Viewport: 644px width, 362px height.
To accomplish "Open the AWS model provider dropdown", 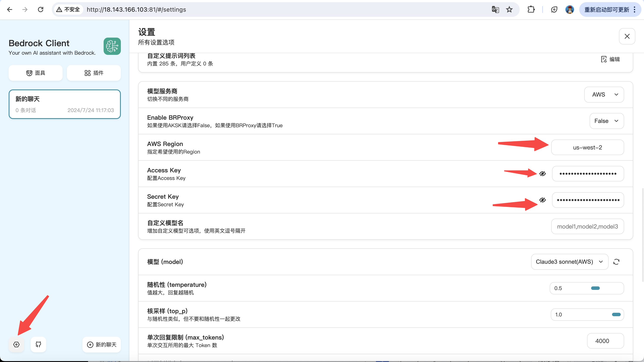I will point(604,95).
